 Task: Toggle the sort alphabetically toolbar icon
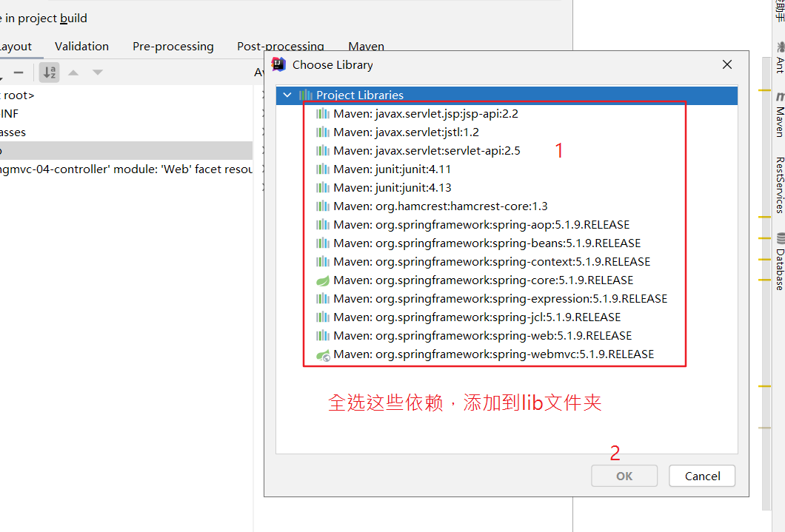point(49,73)
